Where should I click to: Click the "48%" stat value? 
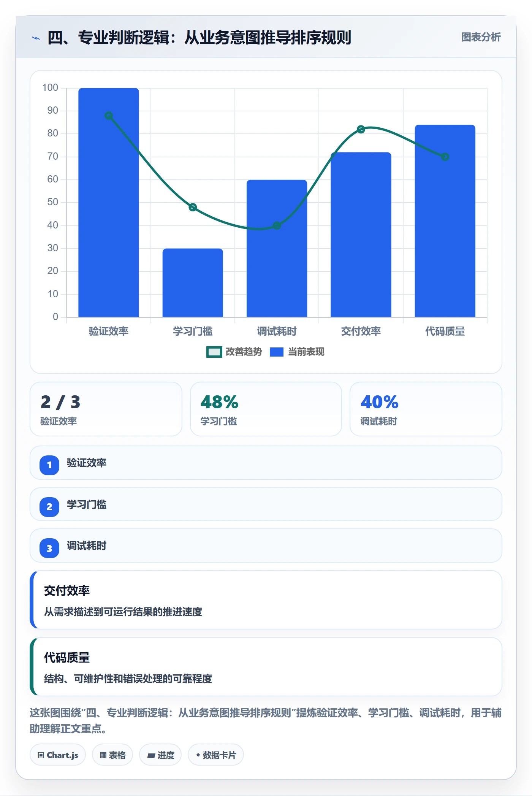(x=219, y=402)
